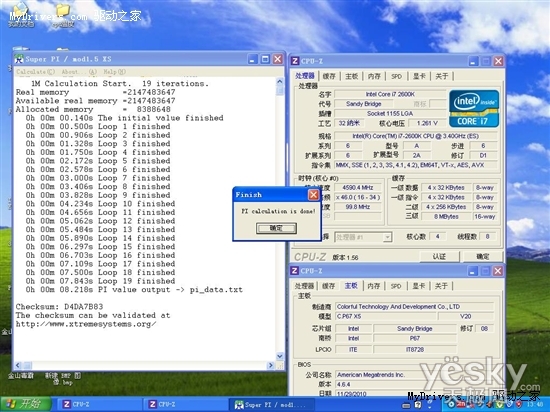Click Super PI vertical scrollbar up arrow
The height and width of the screenshot is (412, 550).
(280, 82)
